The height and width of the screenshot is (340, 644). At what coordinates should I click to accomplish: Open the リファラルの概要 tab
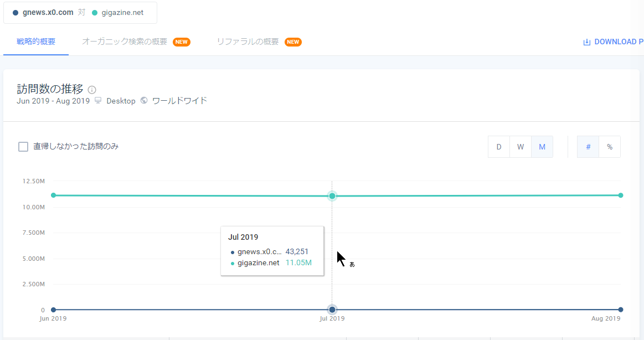pyautogui.click(x=248, y=42)
